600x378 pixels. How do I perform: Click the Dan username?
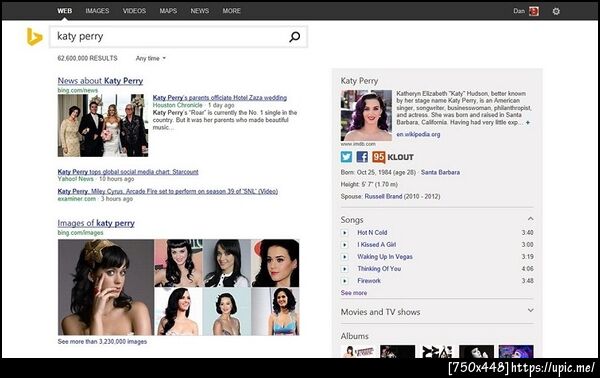click(x=519, y=11)
